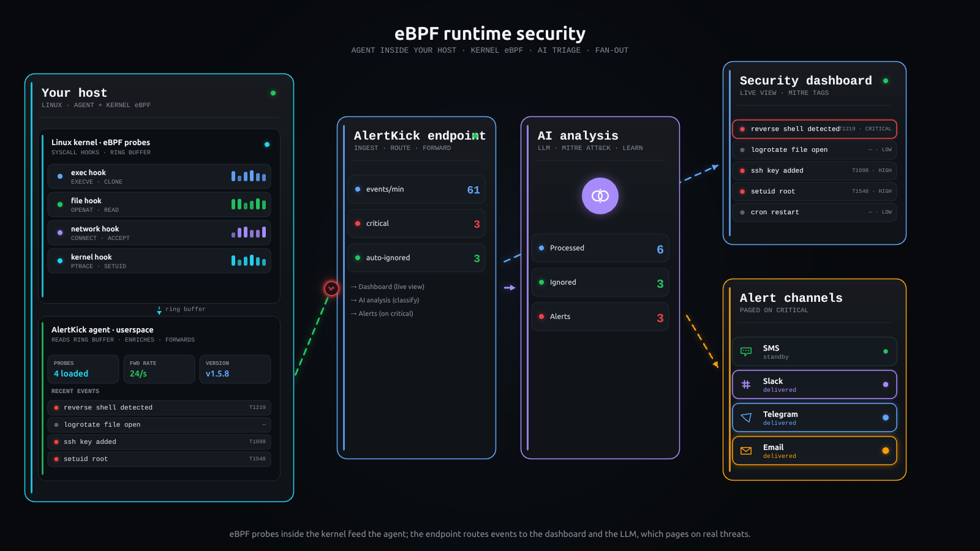
Task: Click the red circular chevron node
Action: click(331, 288)
